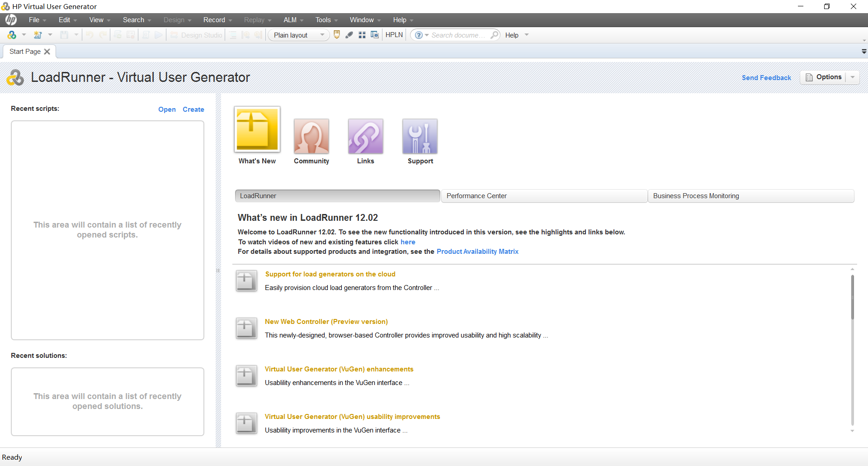Image resolution: width=868 pixels, height=466 pixels.
Task: Click the new script toolbar icon
Action: (x=12, y=35)
